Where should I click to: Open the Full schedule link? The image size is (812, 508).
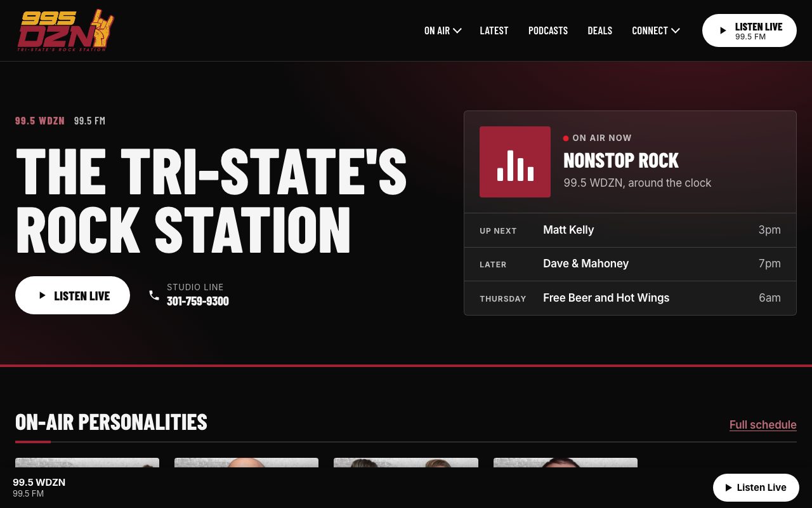763,425
